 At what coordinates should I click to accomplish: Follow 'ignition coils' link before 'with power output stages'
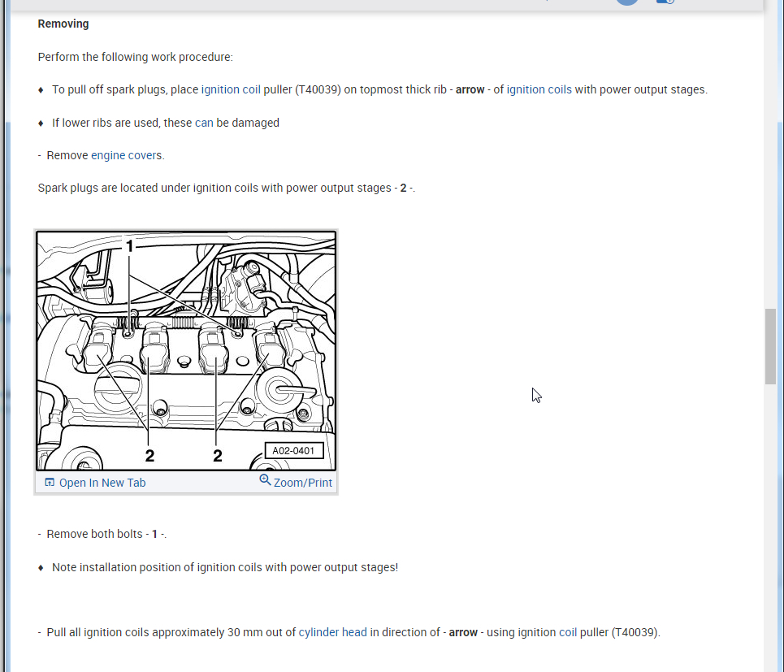click(539, 89)
